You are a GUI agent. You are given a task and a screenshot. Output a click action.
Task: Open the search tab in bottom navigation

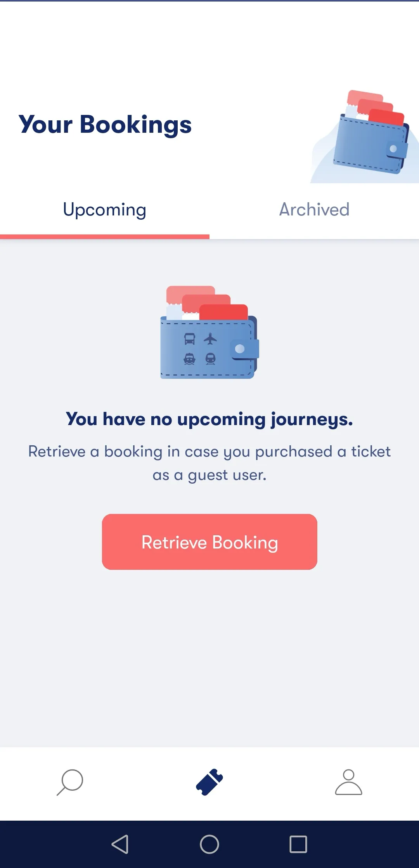click(x=70, y=782)
